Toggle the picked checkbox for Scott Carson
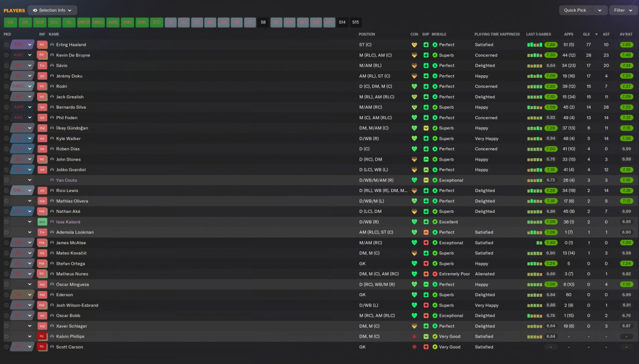639x364 pixels. 6,347
